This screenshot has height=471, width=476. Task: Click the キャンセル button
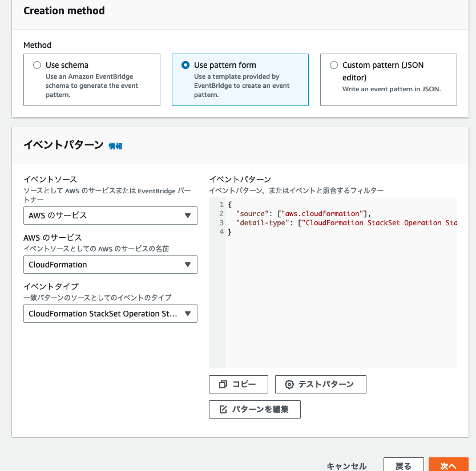[346, 466]
